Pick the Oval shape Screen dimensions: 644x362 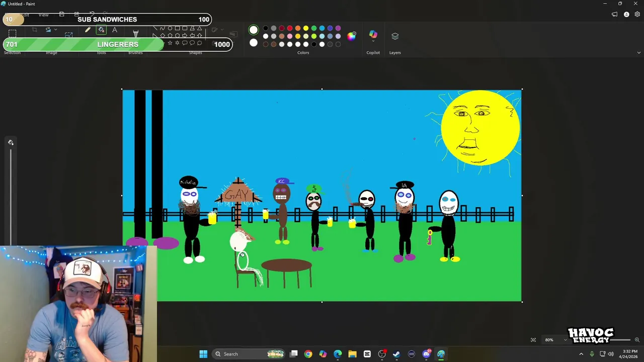(170, 29)
